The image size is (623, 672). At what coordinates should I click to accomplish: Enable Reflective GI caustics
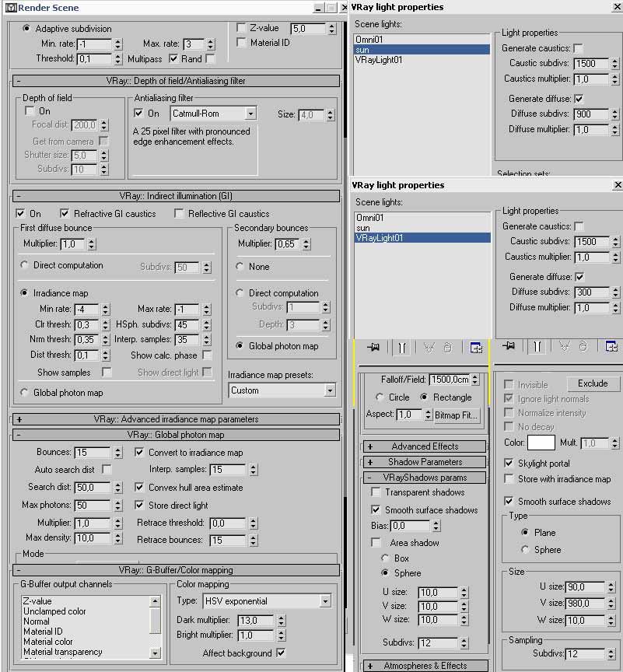coord(179,213)
